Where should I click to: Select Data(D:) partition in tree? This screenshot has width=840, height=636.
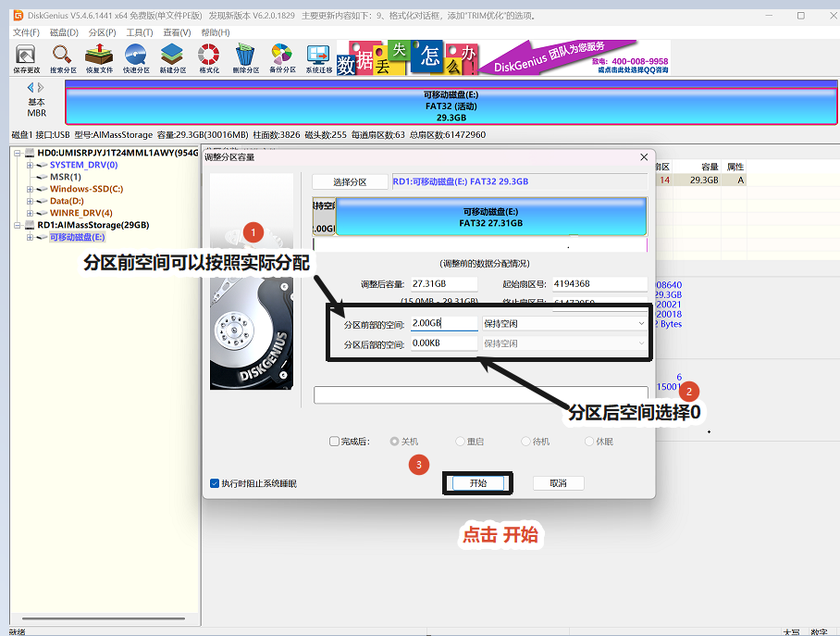[67, 201]
